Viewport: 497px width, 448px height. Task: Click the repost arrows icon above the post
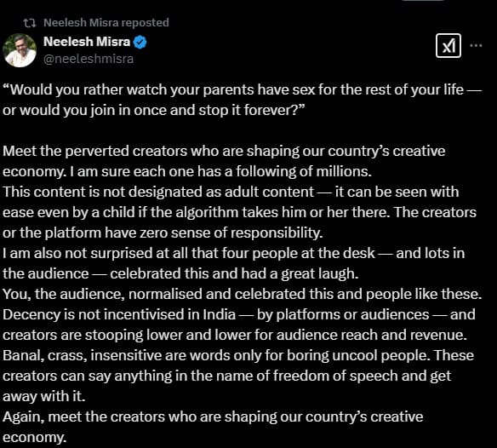pyautogui.click(x=30, y=23)
